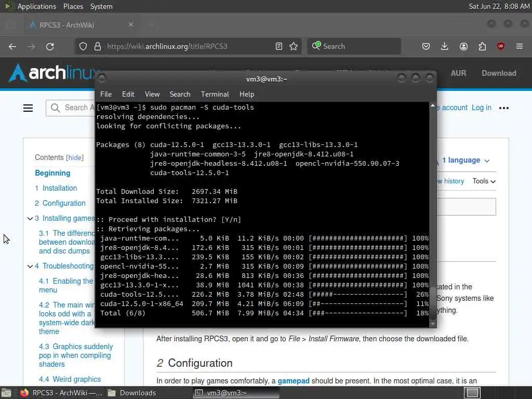The width and height of the screenshot is (532, 399).
Task: Click the ArchWiki search field
Action: tap(71, 108)
